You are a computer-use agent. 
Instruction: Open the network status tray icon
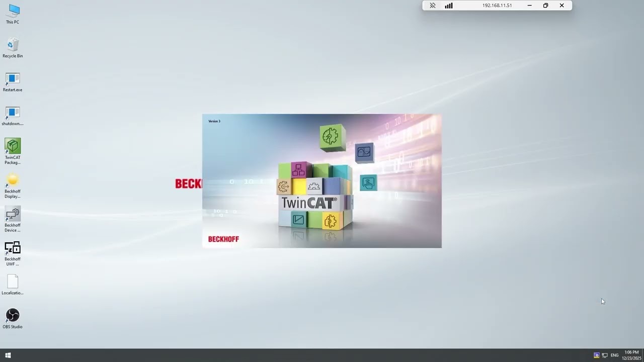[x=605, y=355]
